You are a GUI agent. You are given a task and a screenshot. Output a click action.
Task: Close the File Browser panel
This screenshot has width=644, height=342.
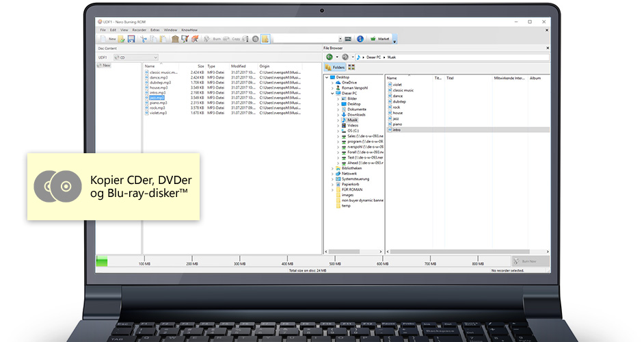[x=547, y=49]
